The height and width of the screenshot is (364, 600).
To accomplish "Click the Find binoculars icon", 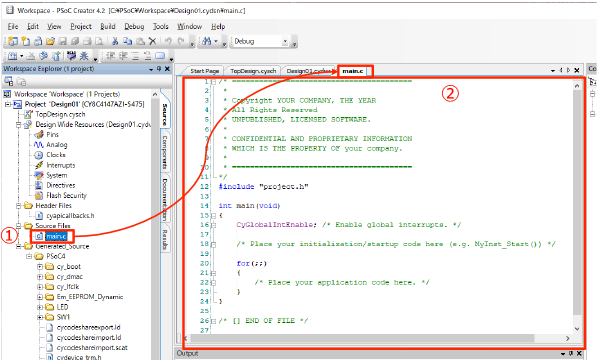I will click(207, 41).
